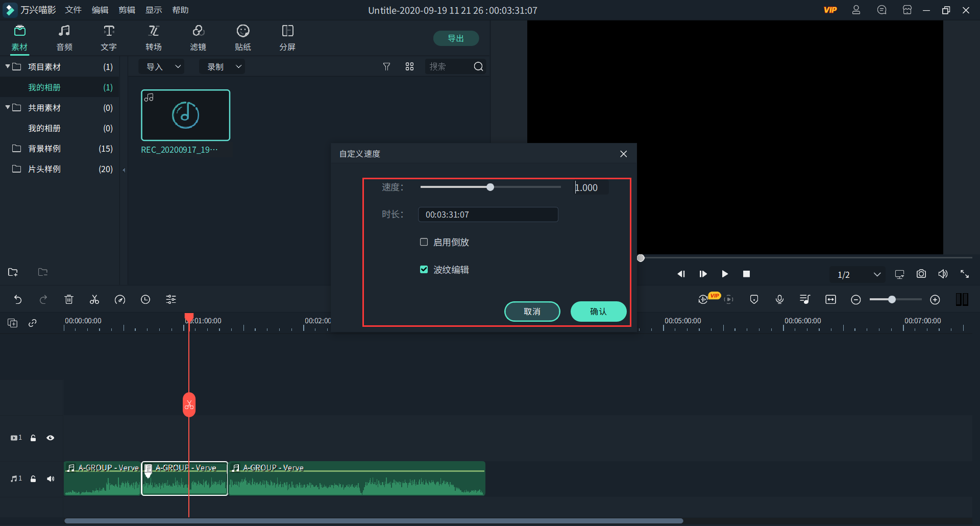Click the undo arrow icon
The width and height of the screenshot is (980, 526).
[18, 300]
